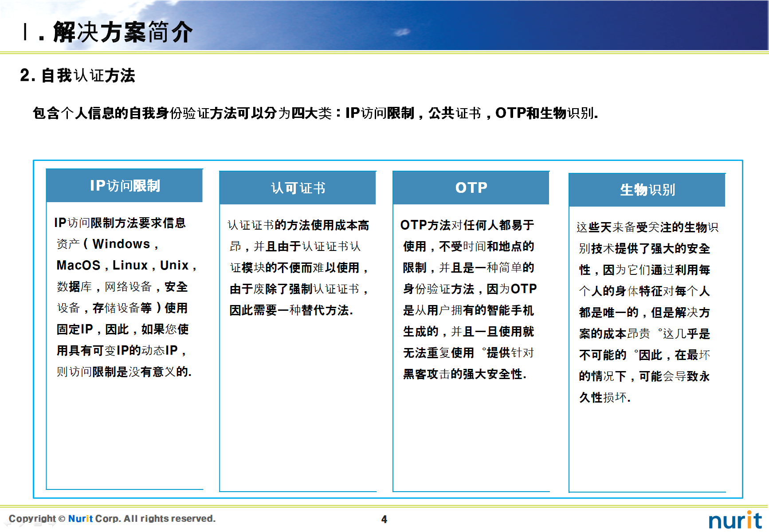Select the 'OTP' column header

point(471,188)
